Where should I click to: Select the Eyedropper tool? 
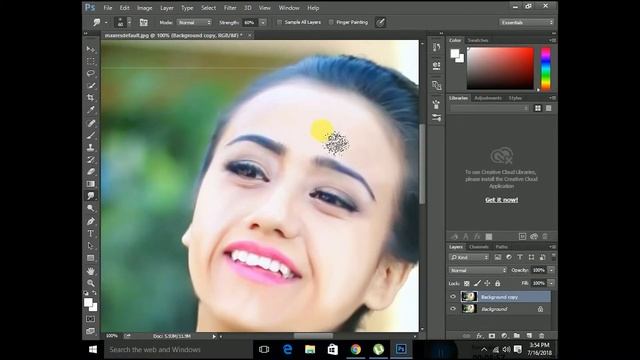click(x=91, y=110)
